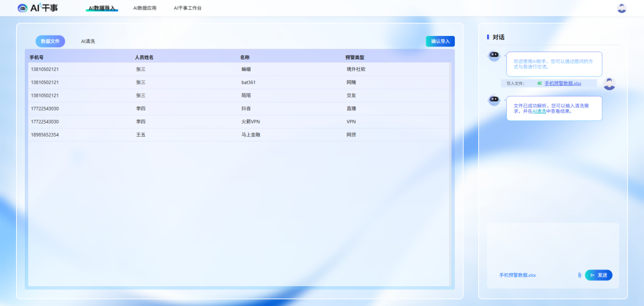Open the 手机预警数据.xlsx link in chat
The image size is (644, 306).
(563, 83)
